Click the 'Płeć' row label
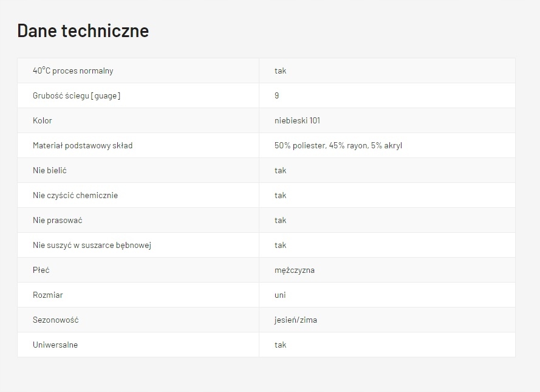 coord(41,270)
